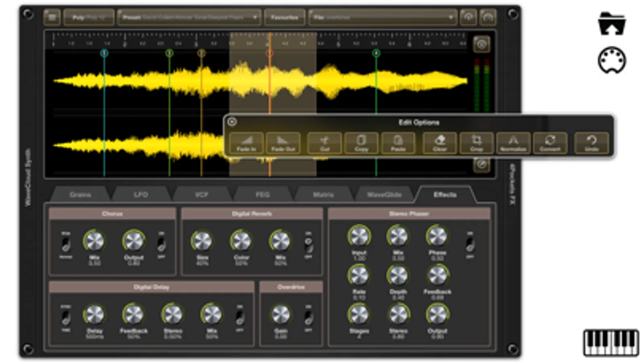This screenshot has height=362, width=644.
Task: Paste audio from the clipboard
Action: tap(398, 143)
